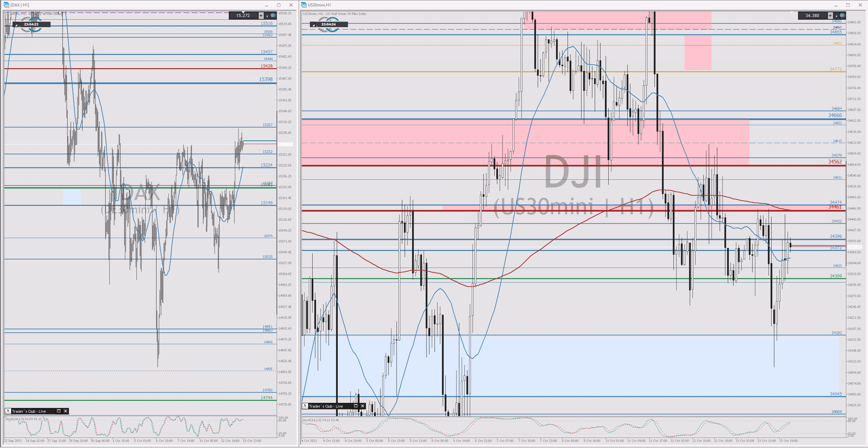The image size is (868, 448).
Task: Select the 15146 level label in DAX
Action: [x=266, y=203]
